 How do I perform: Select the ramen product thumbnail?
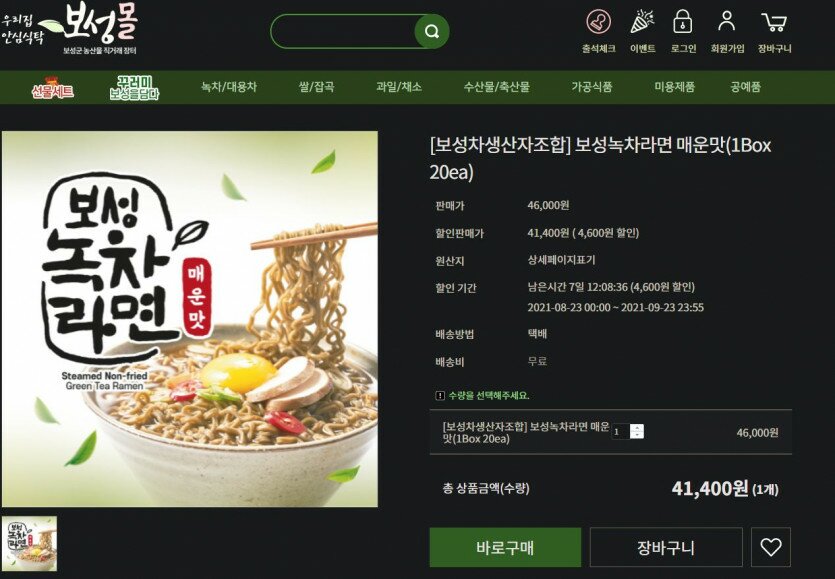coord(29,543)
